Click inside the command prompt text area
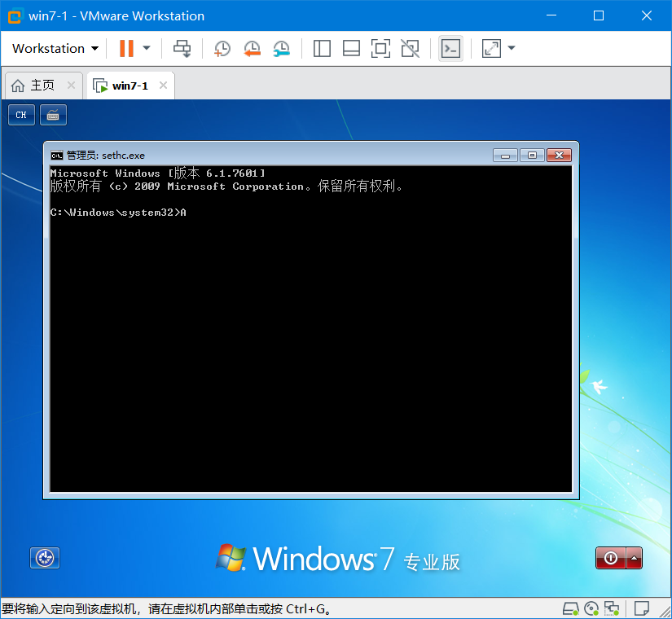The image size is (672, 619). click(311, 329)
